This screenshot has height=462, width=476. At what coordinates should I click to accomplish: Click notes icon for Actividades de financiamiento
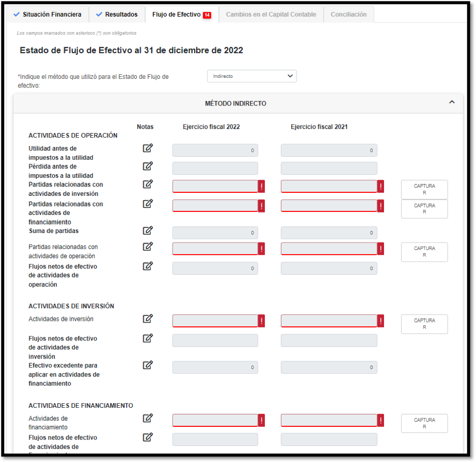pos(148,418)
